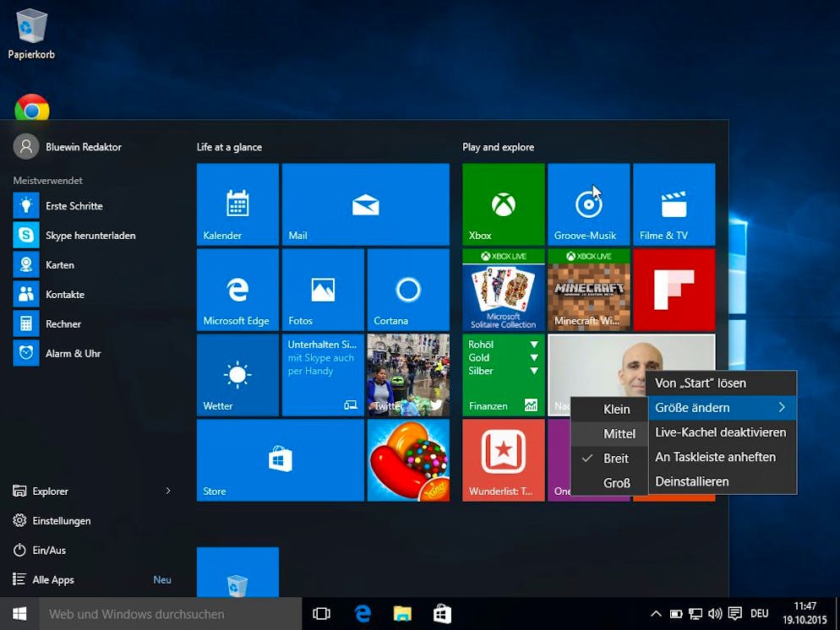Image resolution: width=840 pixels, height=630 pixels.
Task: Open the Wunderlist tile
Action: pyautogui.click(x=503, y=460)
